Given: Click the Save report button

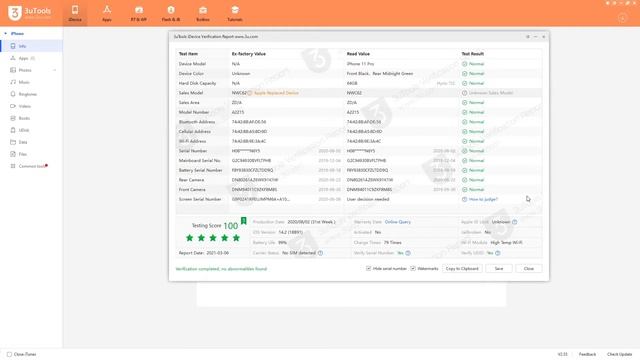Looking at the screenshot, I should 499,269.
